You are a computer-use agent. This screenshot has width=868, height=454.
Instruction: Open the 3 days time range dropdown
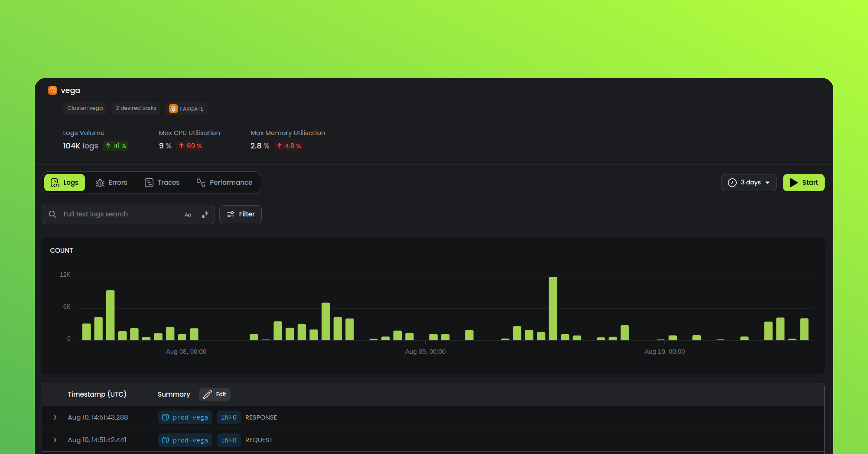tap(748, 182)
